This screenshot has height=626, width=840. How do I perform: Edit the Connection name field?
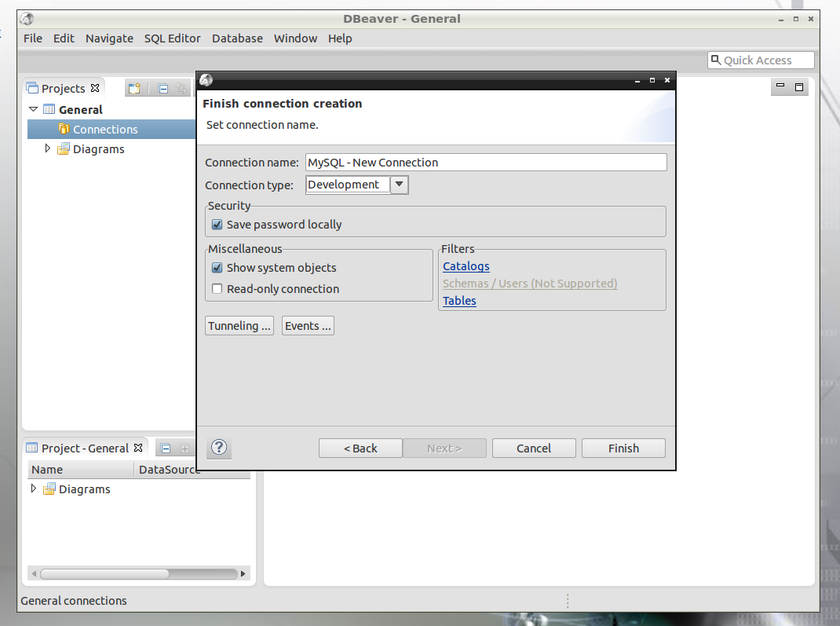point(486,163)
